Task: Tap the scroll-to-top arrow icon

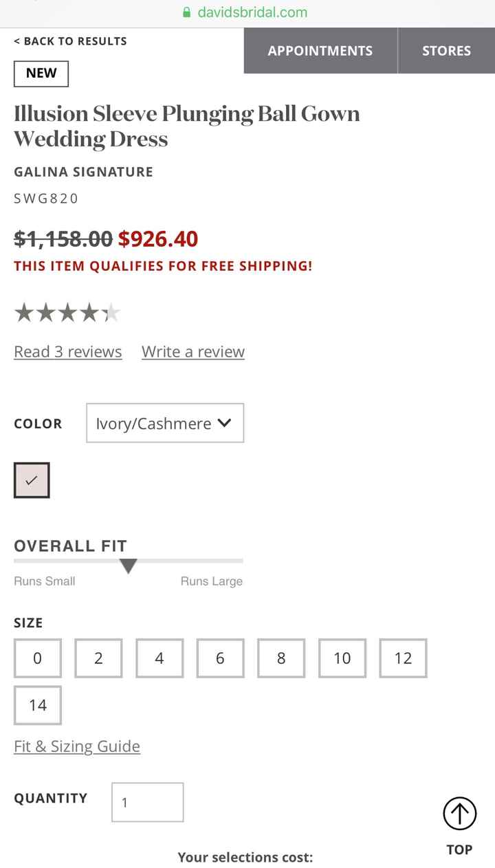Action: click(x=459, y=814)
